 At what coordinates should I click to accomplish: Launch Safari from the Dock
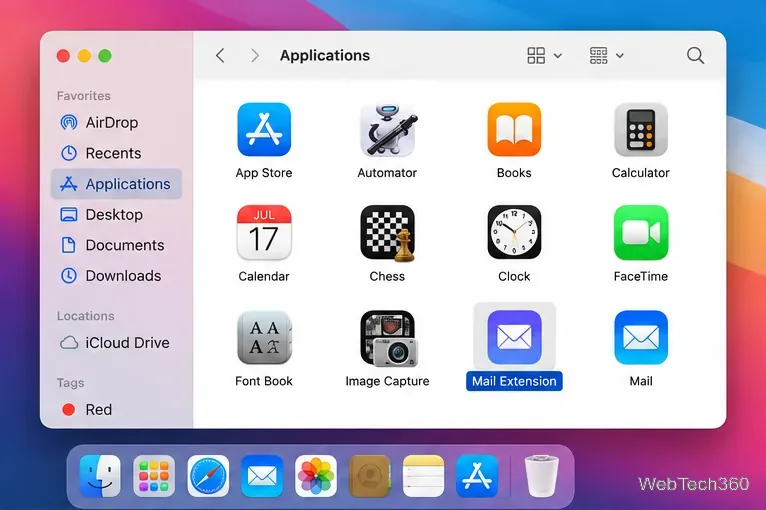coord(208,476)
